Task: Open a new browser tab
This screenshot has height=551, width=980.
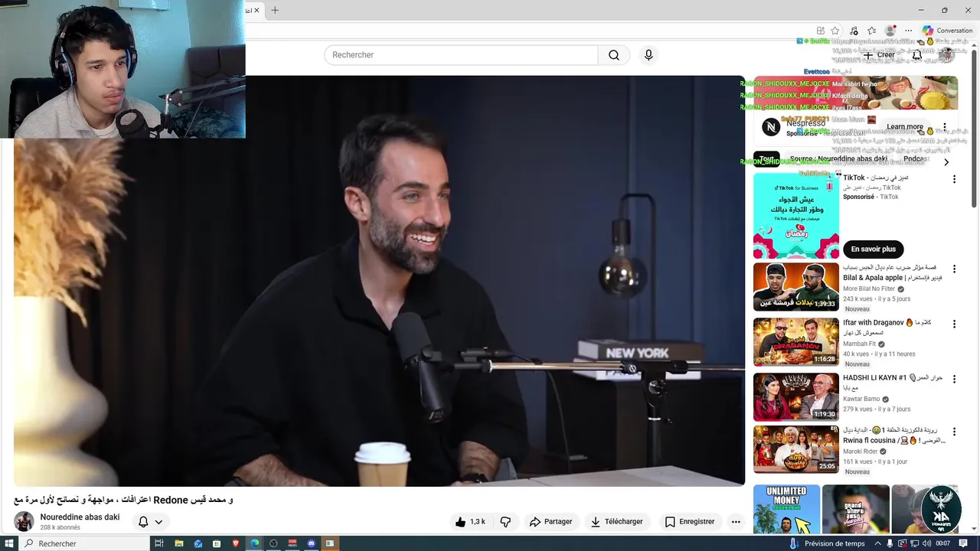Action: pyautogui.click(x=275, y=10)
